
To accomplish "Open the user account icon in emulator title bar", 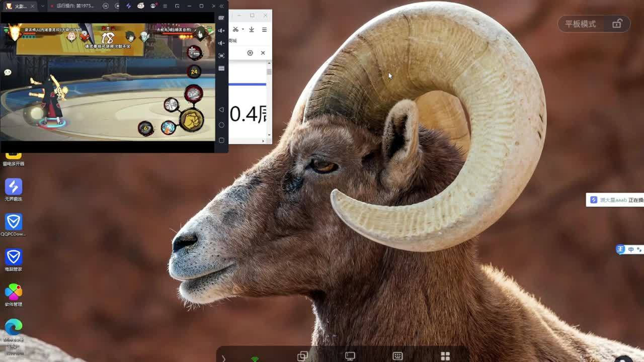I will point(153,6).
